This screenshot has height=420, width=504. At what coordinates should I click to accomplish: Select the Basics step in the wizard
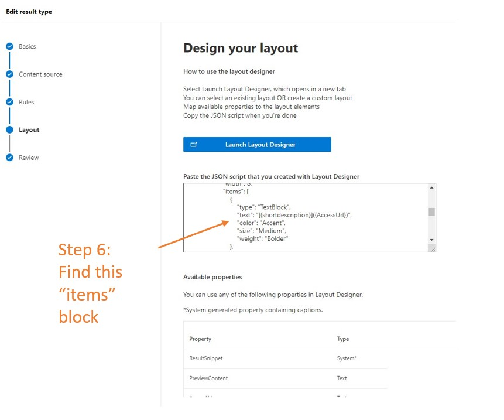(28, 46)
